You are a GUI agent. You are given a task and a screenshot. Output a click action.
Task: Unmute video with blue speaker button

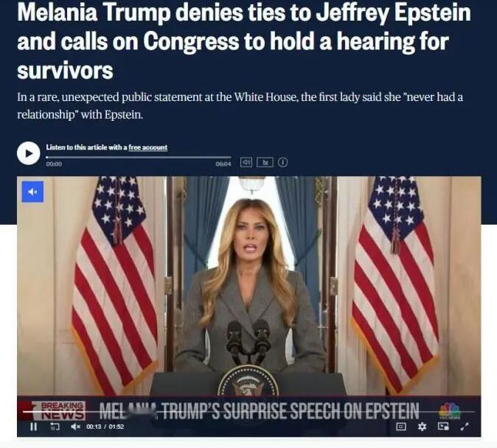(x=32, y=192)
